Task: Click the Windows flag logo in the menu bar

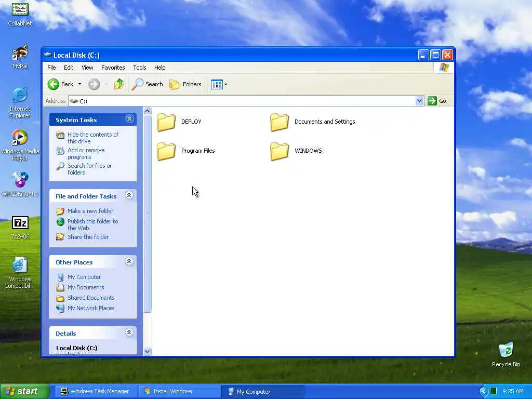Action: click(444, 67)
